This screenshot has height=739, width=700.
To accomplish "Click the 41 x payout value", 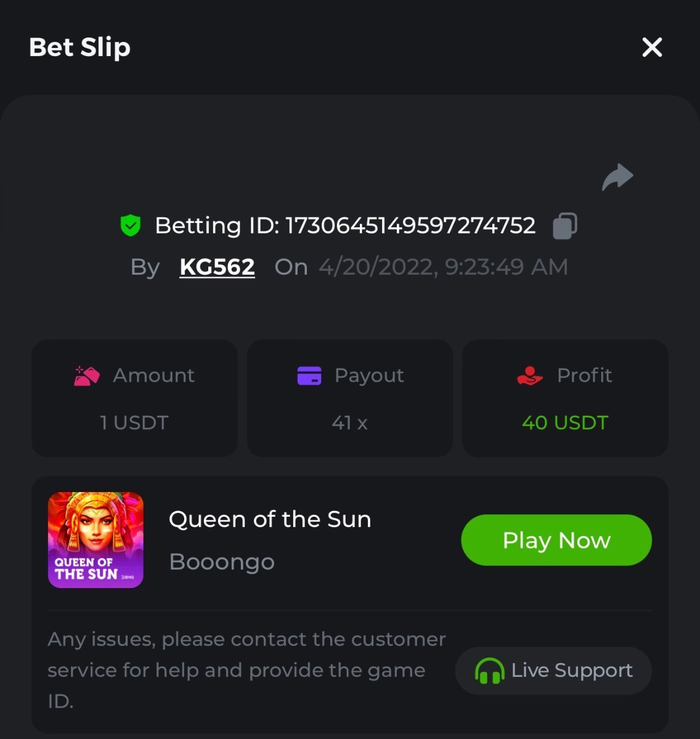I will [349, 422].
